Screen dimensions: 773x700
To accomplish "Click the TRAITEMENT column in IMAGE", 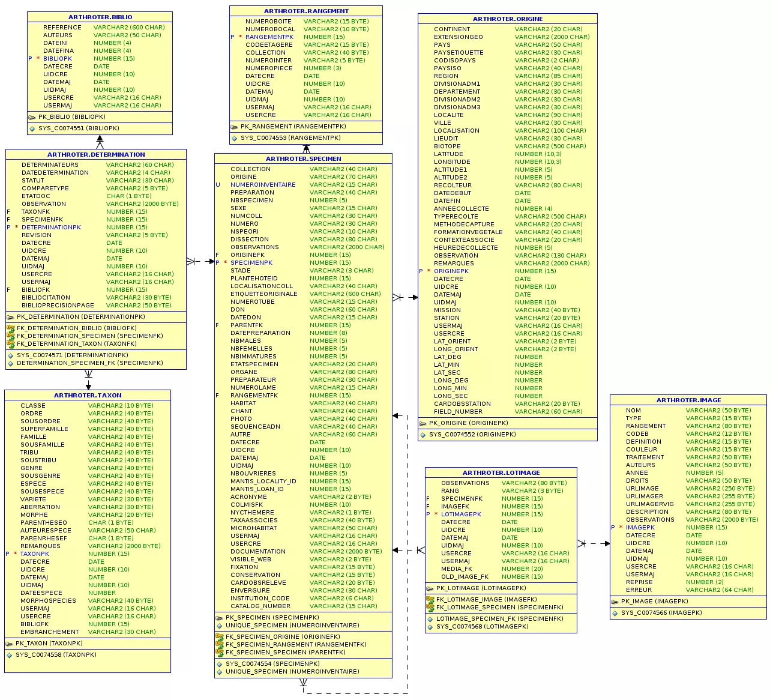I will [645, 457].
